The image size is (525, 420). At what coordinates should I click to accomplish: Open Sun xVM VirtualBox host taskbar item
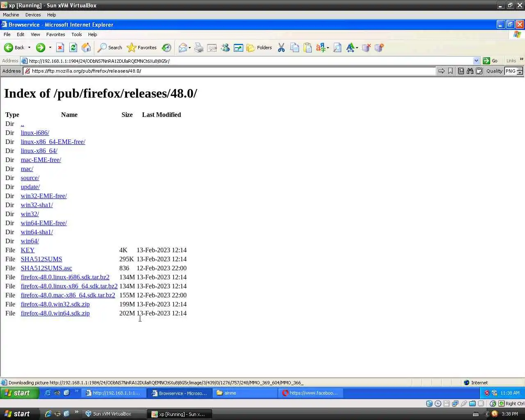pyautogui.click(x=114, y=414)
